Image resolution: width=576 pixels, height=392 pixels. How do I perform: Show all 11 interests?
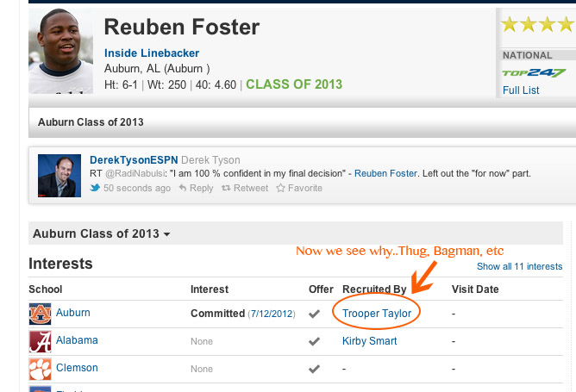click(519, 267)
